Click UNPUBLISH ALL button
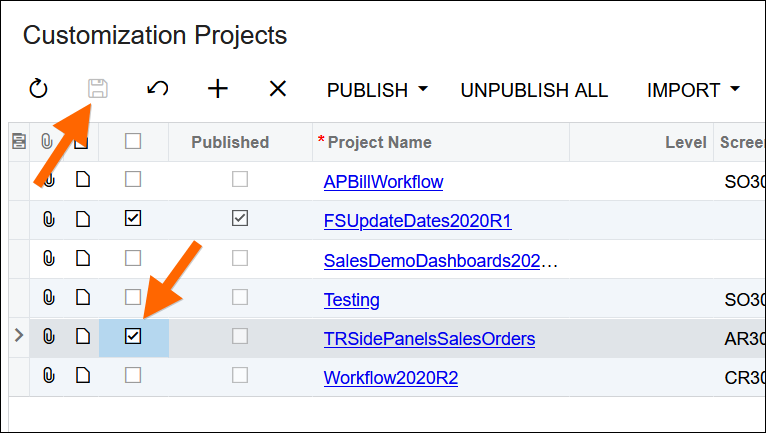766x433 pixels. click(533, 90)
